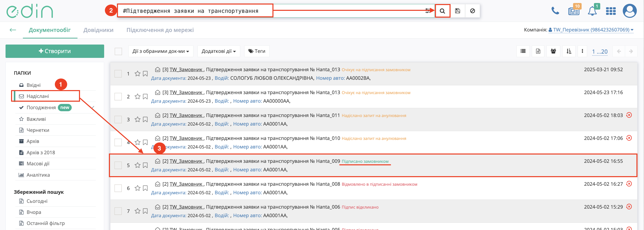644x230 pixels.
Task: Click the magnifier search icon
Action: (442, 11)
